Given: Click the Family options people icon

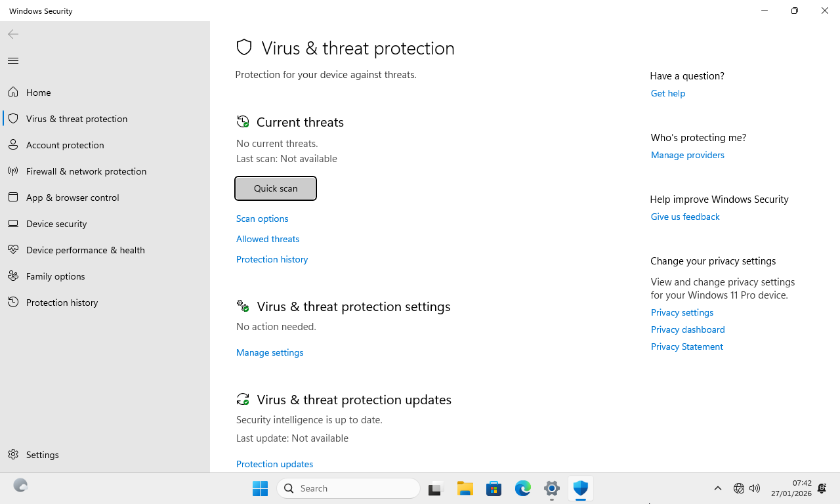Looking at the screenshot, I should point(13,276).
